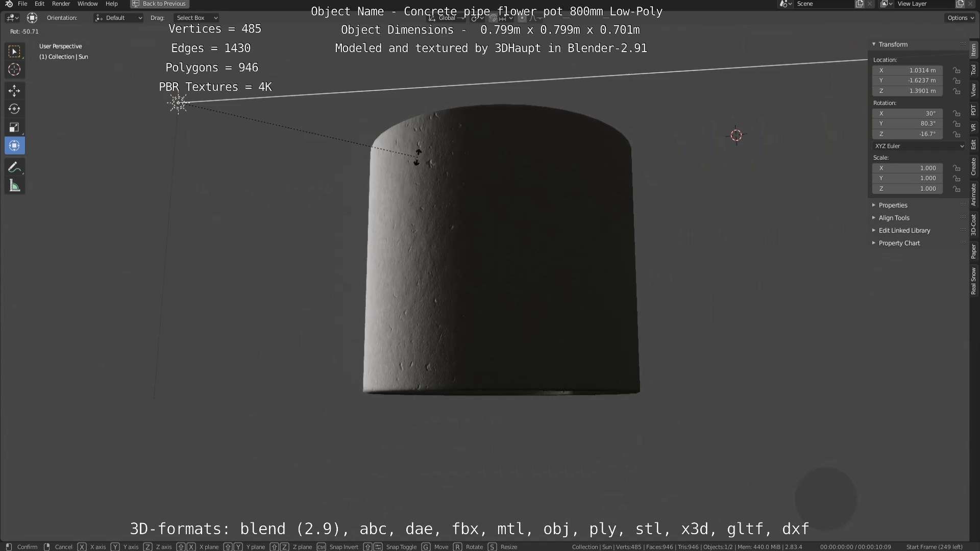Click the Back to Previous button
Viewport: 980px width, 551px height.
pyautogui.click(x=160, y=4)
